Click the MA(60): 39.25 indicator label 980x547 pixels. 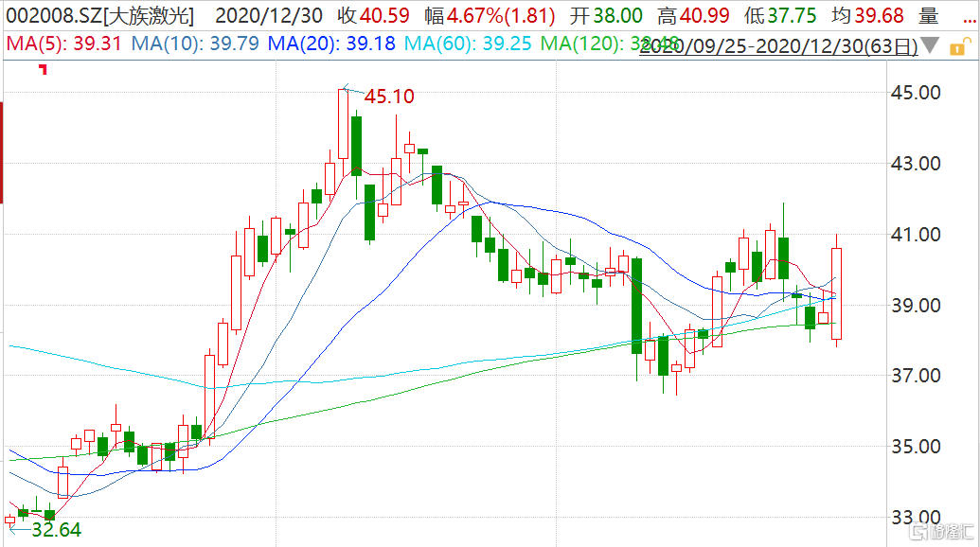coord(468,44)
